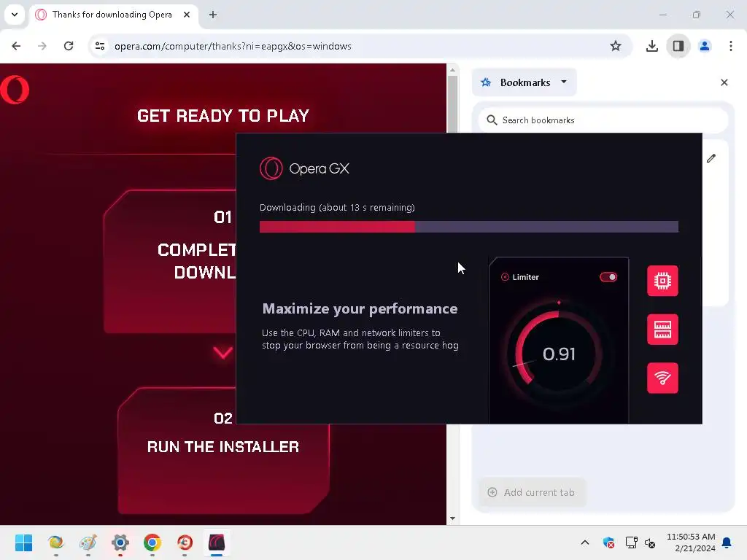Click the edit pencil icon in Bookmarks panel
Viewport: 747px width, 560px height.
(711, 158)
